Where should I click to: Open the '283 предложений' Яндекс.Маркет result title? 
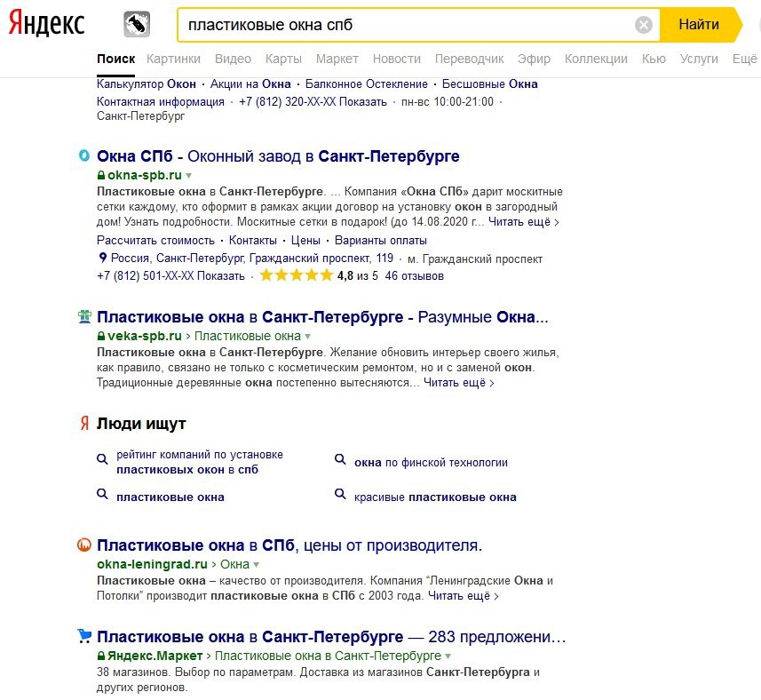[331, 636]
